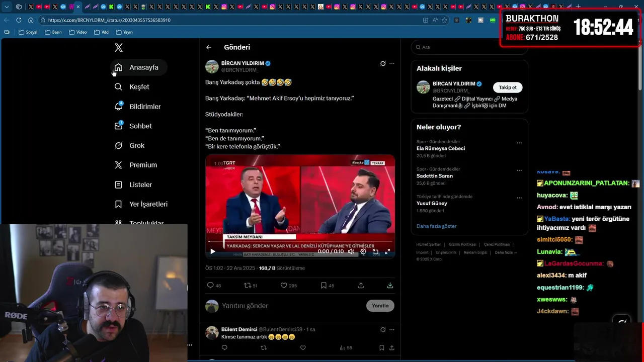Repost Bülent Demirci's comment
Image resolution: width=644 pixels, height=362 pixels.
coord(264,347)
